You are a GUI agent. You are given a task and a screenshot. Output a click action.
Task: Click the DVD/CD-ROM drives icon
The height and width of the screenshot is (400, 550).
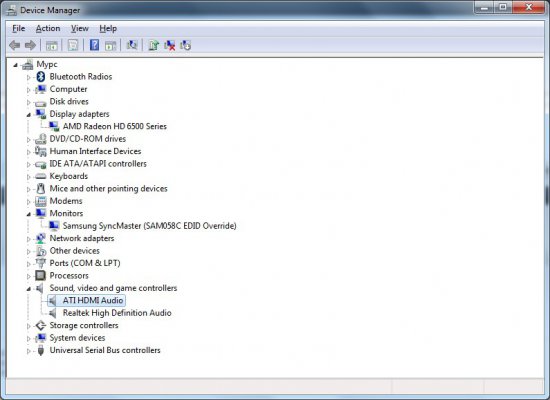pyautogui.click(x=41, y=139)
